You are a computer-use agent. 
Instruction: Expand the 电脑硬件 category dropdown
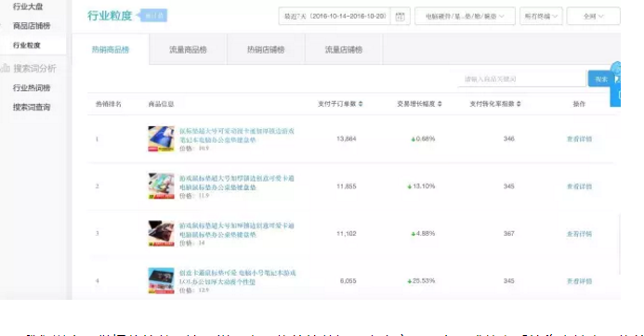click(x=465, y=17)
